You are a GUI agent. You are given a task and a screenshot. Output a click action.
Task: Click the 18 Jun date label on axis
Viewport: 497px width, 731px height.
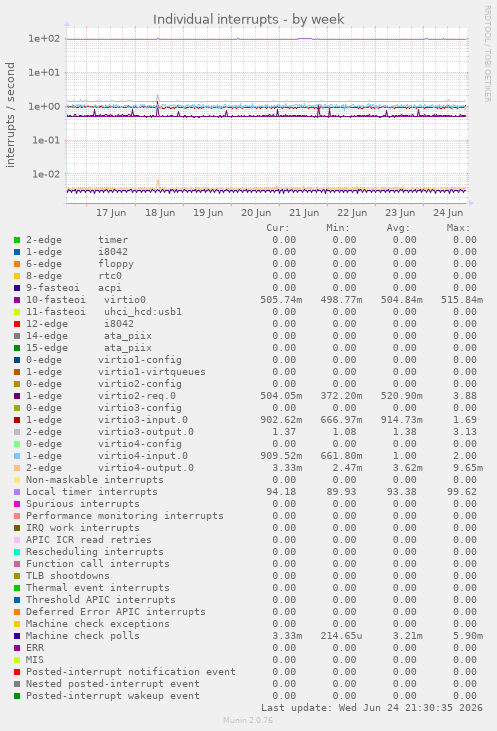pyautogui.click(x=160, y=213)
